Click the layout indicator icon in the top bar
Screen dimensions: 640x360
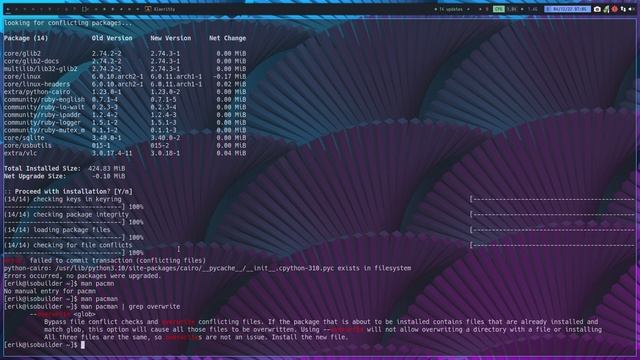click(x=85, y=9)
